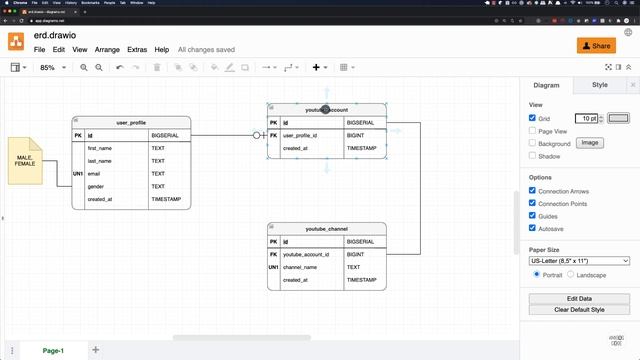
Task: Open the View panels dropdown in toolbar
Action: point(18,67)
